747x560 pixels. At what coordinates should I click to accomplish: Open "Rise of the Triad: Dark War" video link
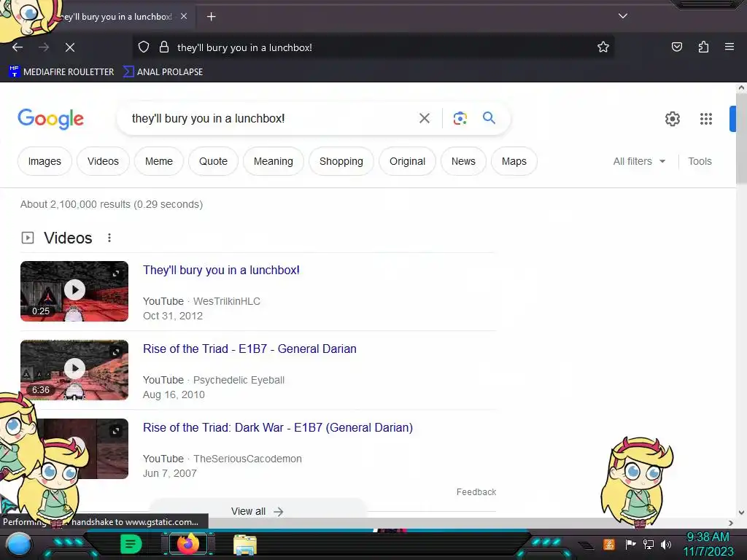pos(278,427)
